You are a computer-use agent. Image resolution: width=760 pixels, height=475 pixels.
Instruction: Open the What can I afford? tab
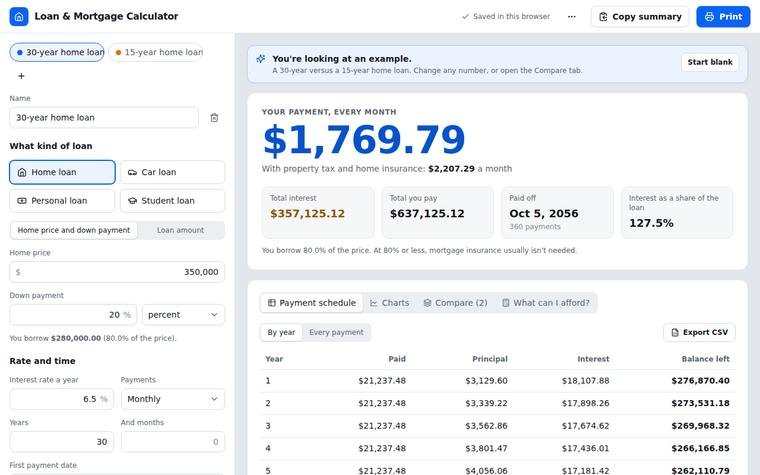pyautogui.click(x=546, y=303)
